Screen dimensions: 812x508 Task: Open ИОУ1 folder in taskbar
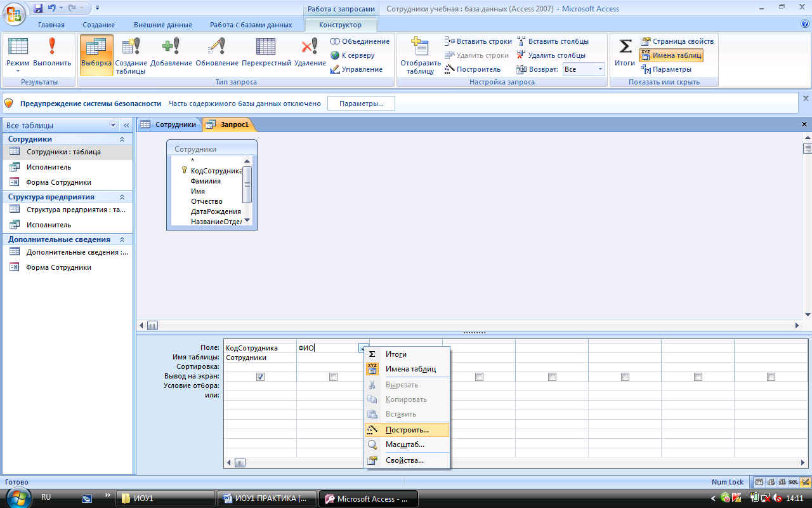click(x=165, y=498)
